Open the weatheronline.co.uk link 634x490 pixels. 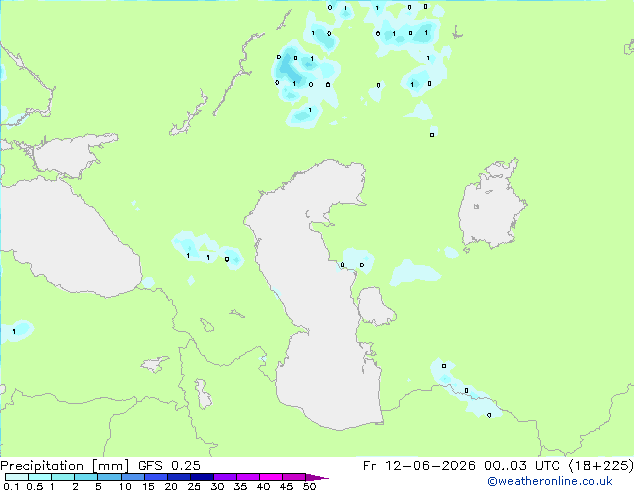click(x=550, y=481)
